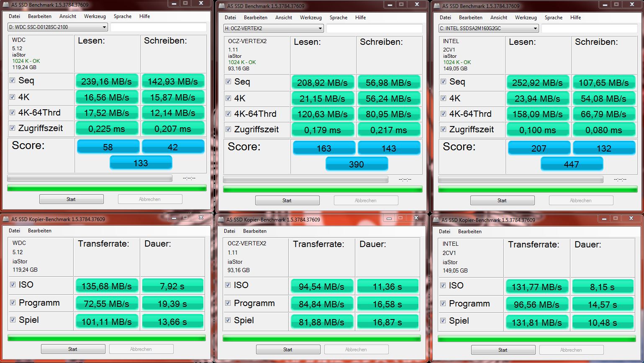Toggle Seq checkbox in INTEL benchmark window
This screenshot has width=644, height=363.
(443, 82)
